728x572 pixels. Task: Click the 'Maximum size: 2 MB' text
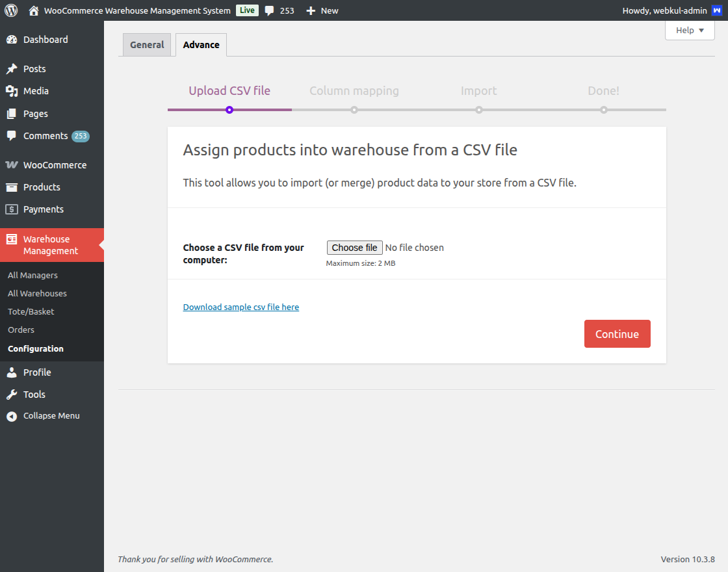(360, 263)
